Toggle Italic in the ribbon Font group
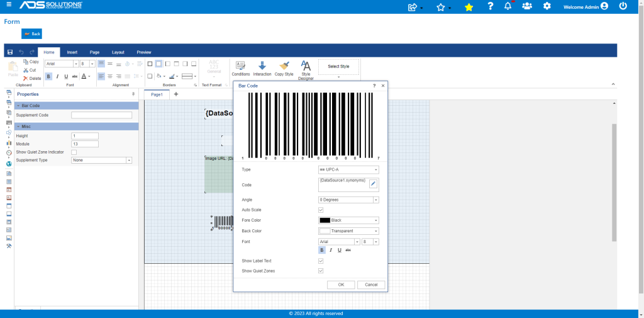This screenshot has height=318, width=644. pos(57,76)
